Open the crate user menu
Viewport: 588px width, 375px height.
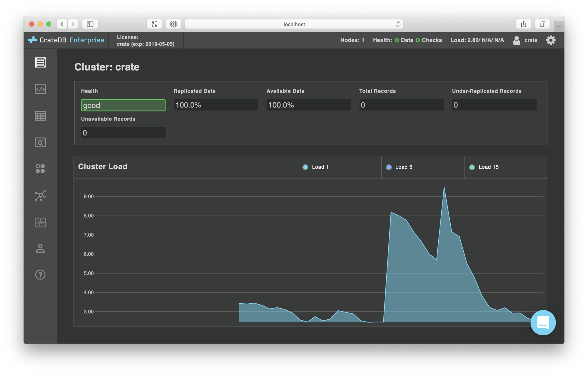point(525,40)
